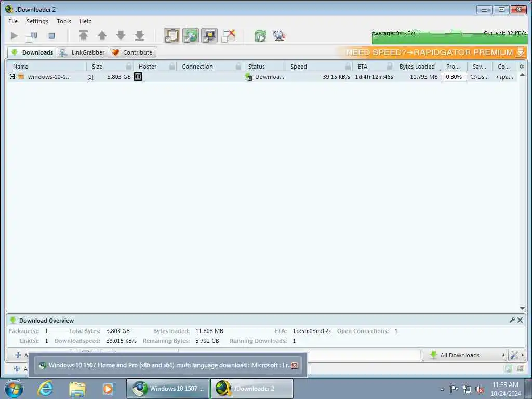Close the Download Overview panel

(520, 320)
